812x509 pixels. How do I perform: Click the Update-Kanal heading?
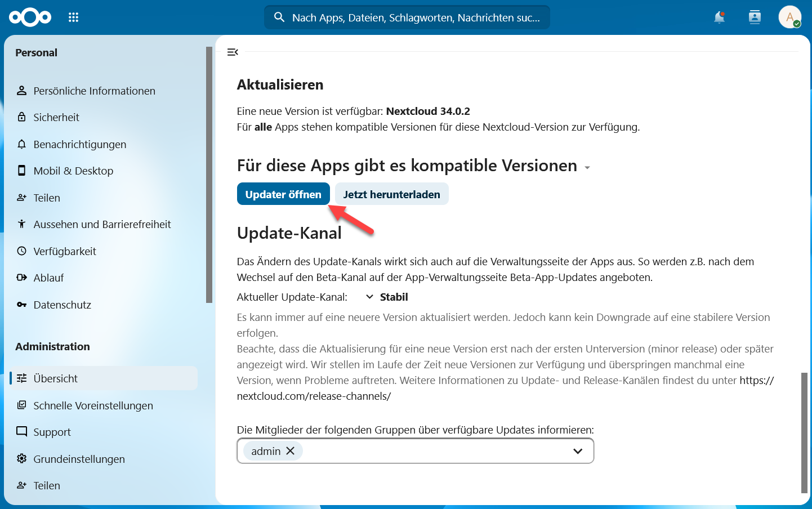tap(289, 233)
